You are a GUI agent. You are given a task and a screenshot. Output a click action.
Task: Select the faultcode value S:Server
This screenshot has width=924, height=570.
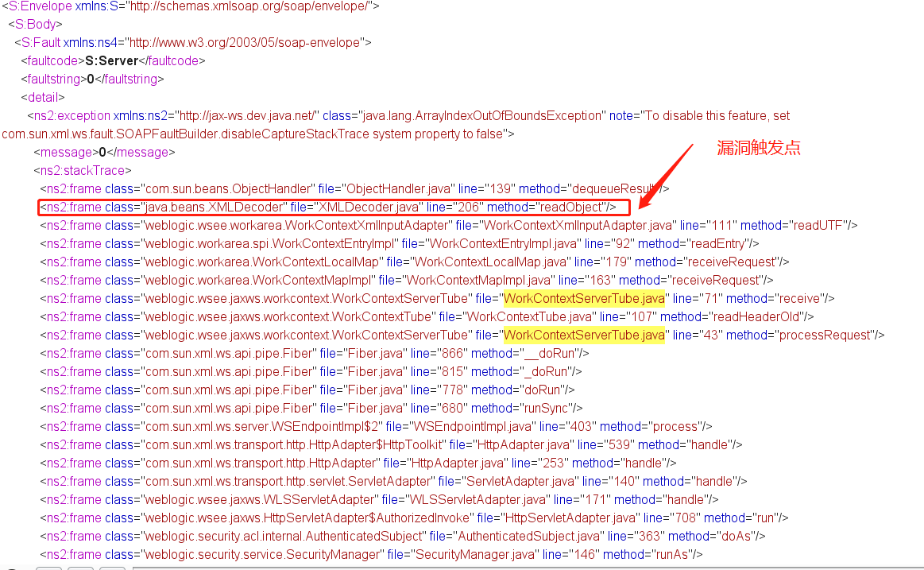111,60
